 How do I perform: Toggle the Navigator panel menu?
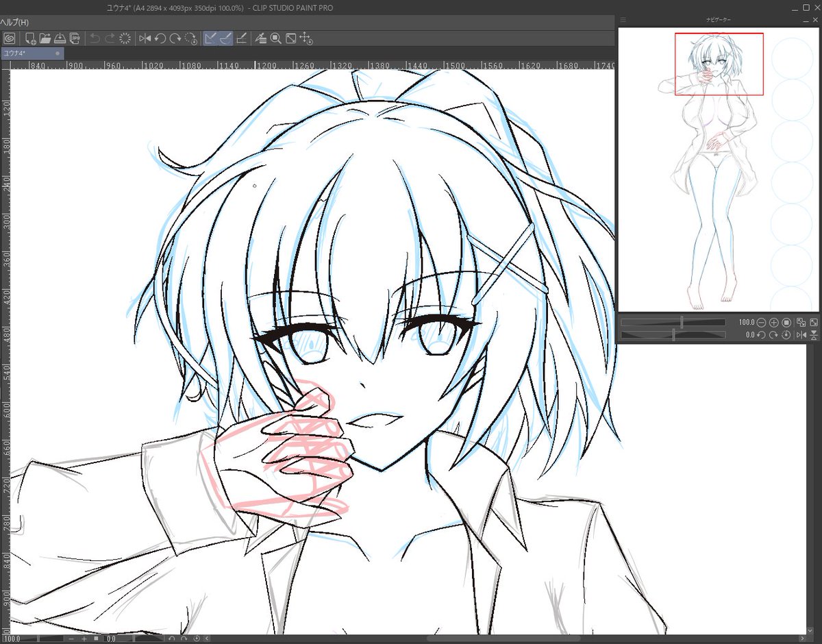pyautogui.click(x=624, y=20)
